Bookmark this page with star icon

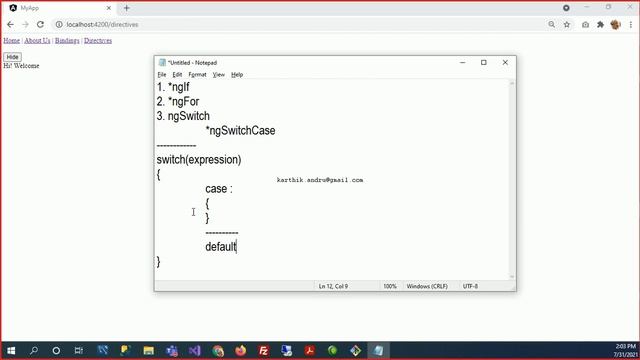(x=567, y=24)
